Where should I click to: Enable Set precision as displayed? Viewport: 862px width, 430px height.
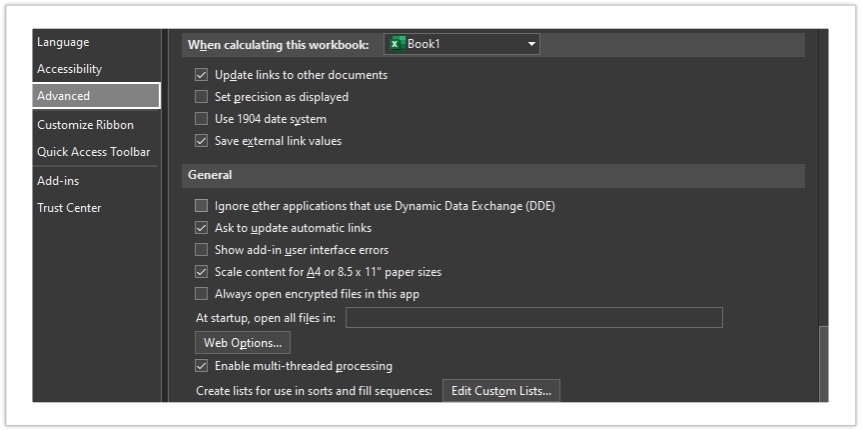pyautogui.click(x=201, y=97)
